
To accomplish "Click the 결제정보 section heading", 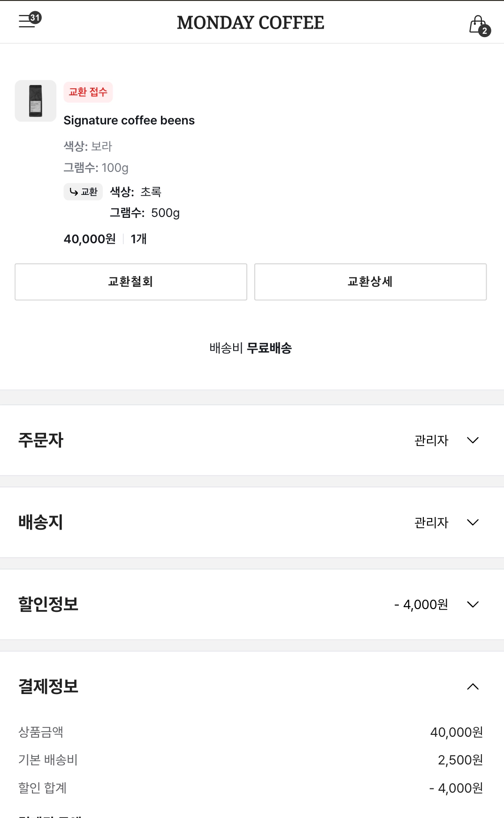I will coord(48,687).
